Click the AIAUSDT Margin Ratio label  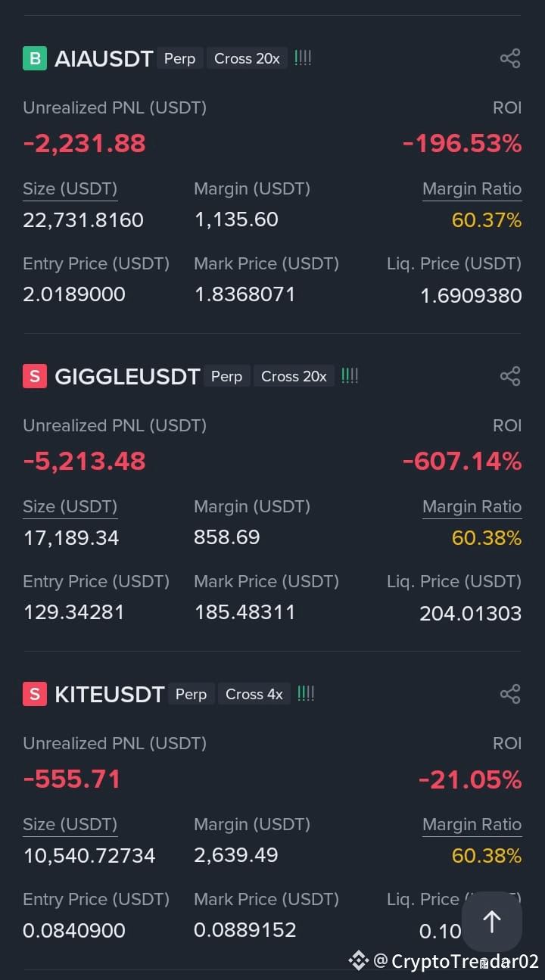pos(472,189)
